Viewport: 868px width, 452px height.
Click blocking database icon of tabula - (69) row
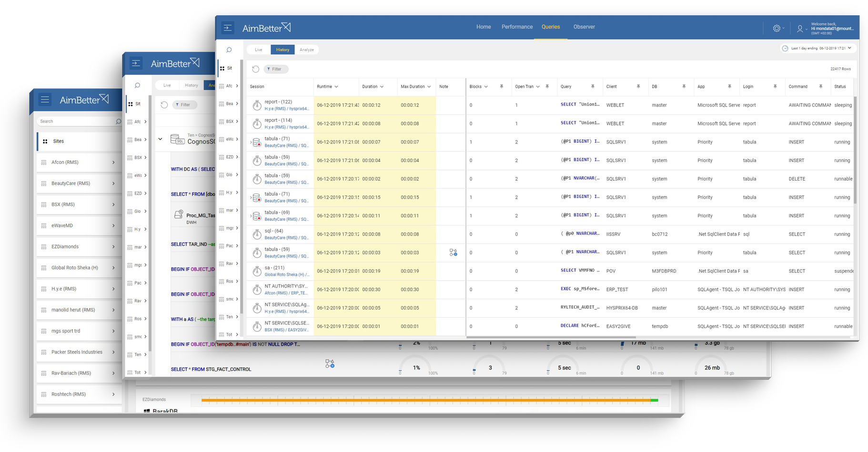coord(257,216)
